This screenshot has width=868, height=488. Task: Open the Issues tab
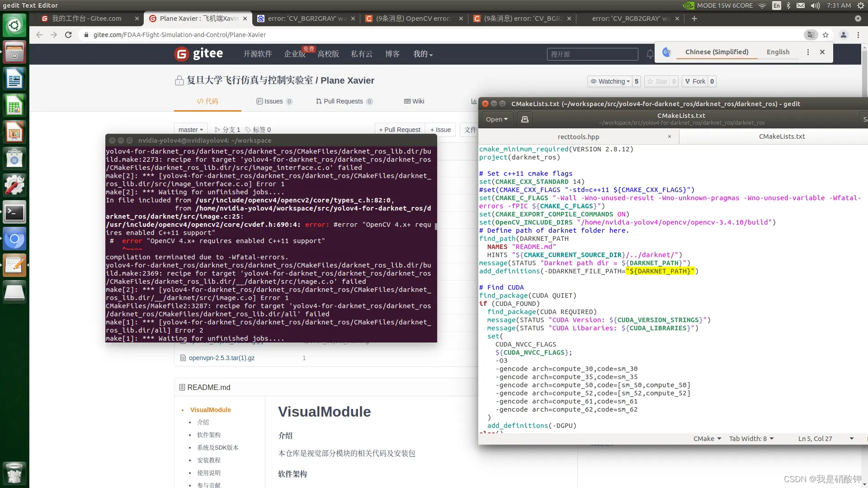pyautogui.click(x=274, y=101)
